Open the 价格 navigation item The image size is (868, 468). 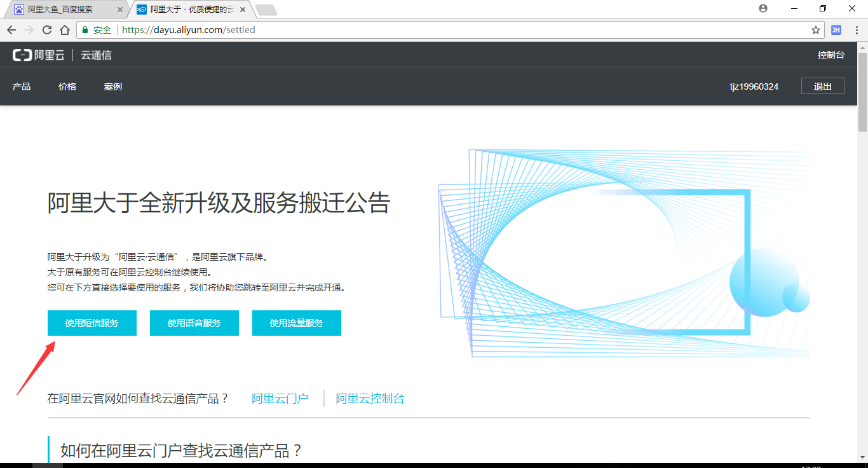pos(67,86)
